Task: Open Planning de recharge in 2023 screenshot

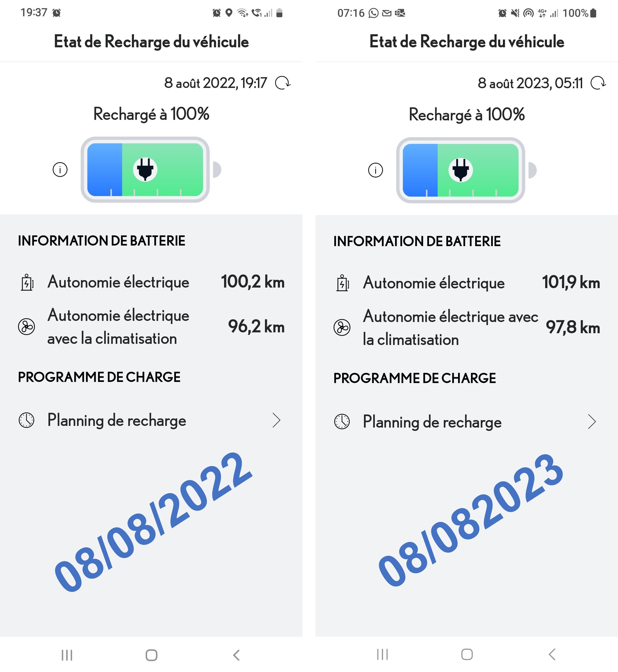Action: [432, 422]
